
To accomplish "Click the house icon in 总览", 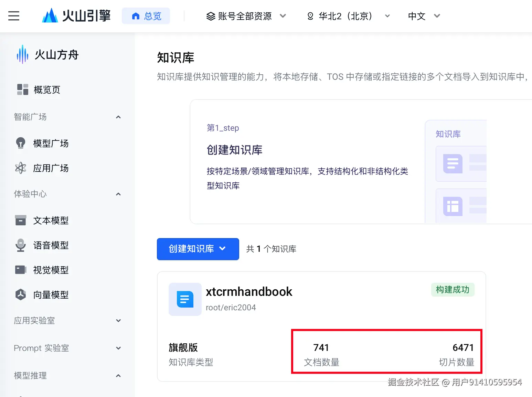I will pos(136,16).
